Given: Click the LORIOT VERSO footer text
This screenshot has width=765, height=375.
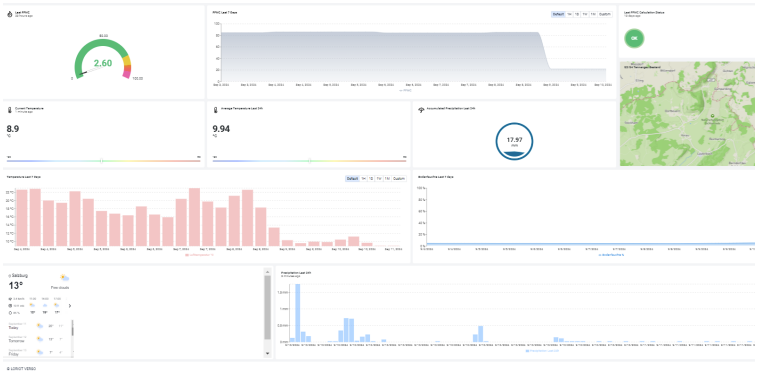Looking at the screenshot, I should click(x=21, y=369).
